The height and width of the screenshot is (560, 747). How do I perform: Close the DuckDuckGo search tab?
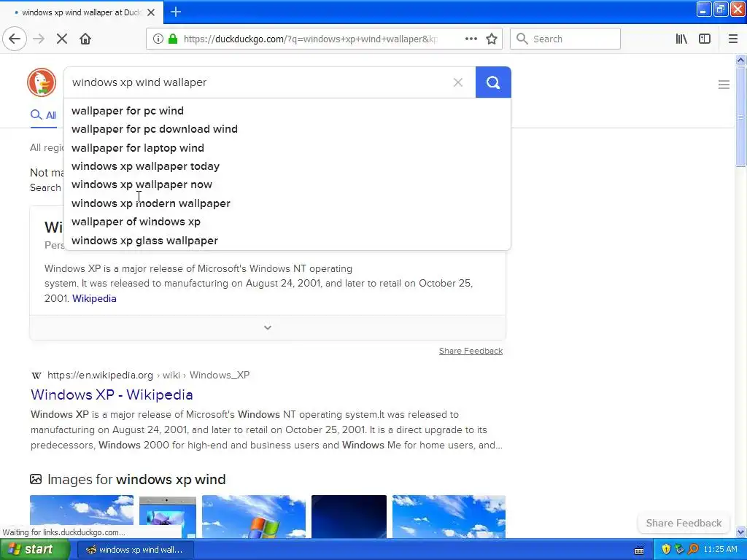[x=151, y=12]
